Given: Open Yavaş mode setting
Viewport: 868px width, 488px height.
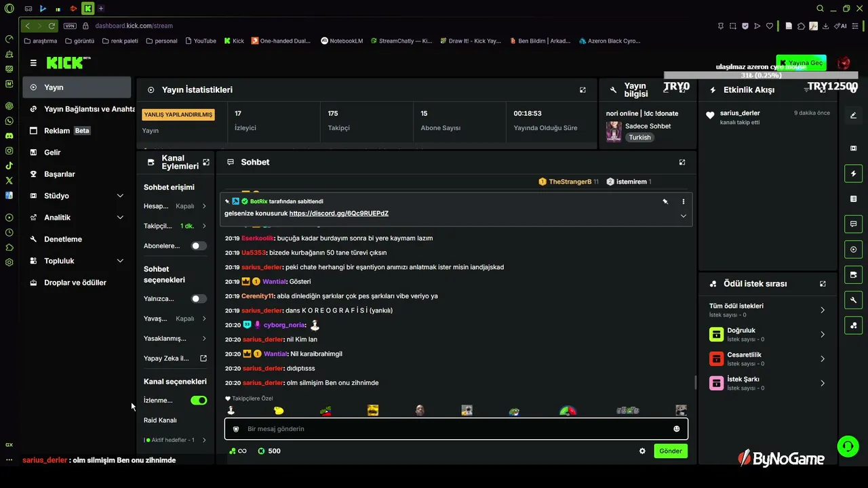Looking at the screenshot, I should (x=175, y=319).
